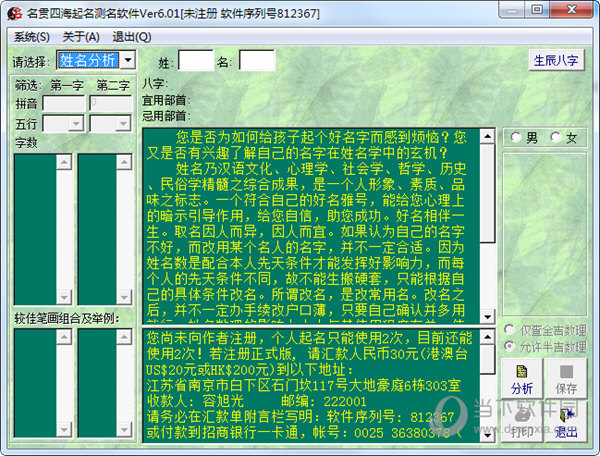The image size is (600, 456).
Task: Click the app logo in title bar
Action: pos(15,14)
